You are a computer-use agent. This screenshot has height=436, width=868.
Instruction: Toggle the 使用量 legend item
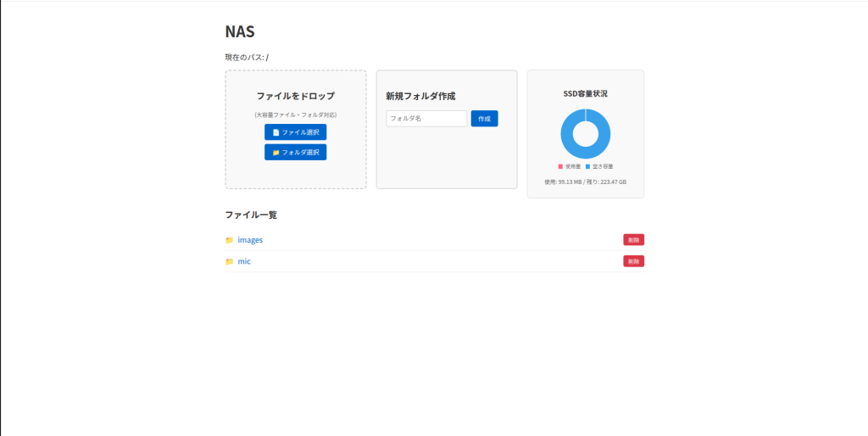point(570,166)
